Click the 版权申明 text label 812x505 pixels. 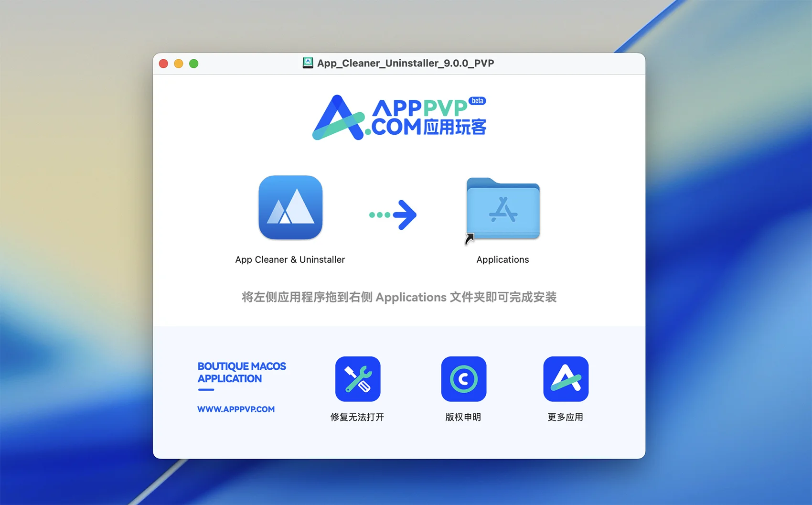click(x=463, y=417)
